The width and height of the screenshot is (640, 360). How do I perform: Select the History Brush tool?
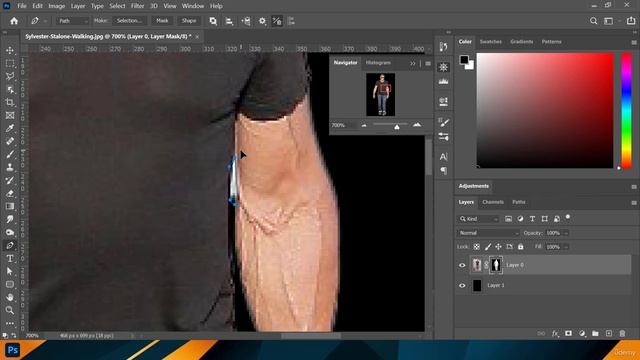(x=10, y=180)
